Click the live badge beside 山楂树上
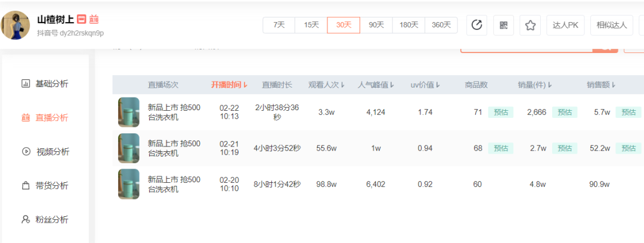This screenshot has width=644, height=243. click(93, 19)
